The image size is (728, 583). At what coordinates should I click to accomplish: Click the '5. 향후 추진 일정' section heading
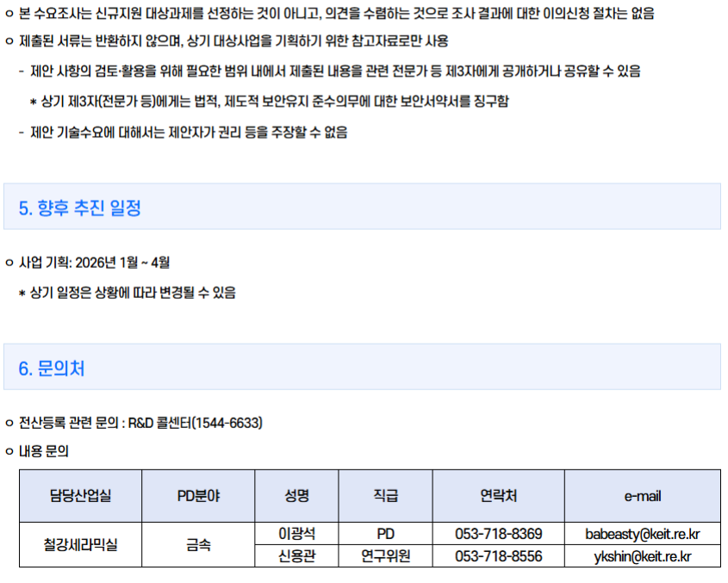pyautogui.click(x=79, y=208)
